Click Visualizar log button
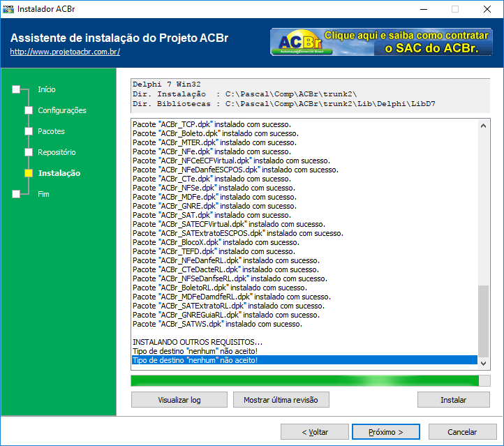This screenshot has height=446, width=504. pos(179,400)
